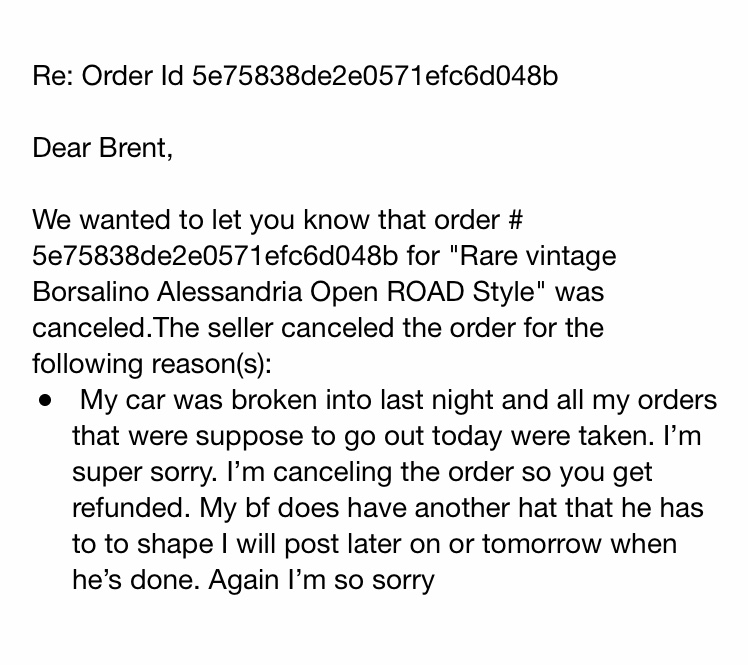Click 'Rare vintage' item title text
The width and height of the screenshot is (748, 665).
click(538, 257)
